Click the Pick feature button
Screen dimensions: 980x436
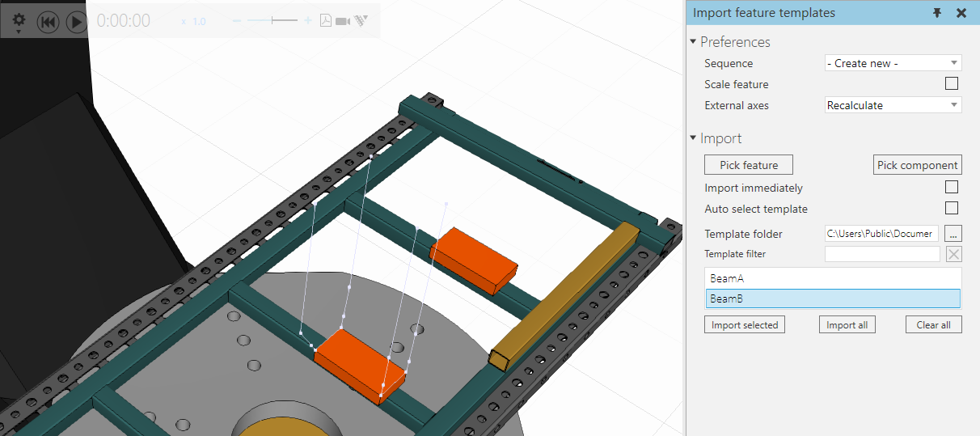pyautogui.click(x=749, y=165)
